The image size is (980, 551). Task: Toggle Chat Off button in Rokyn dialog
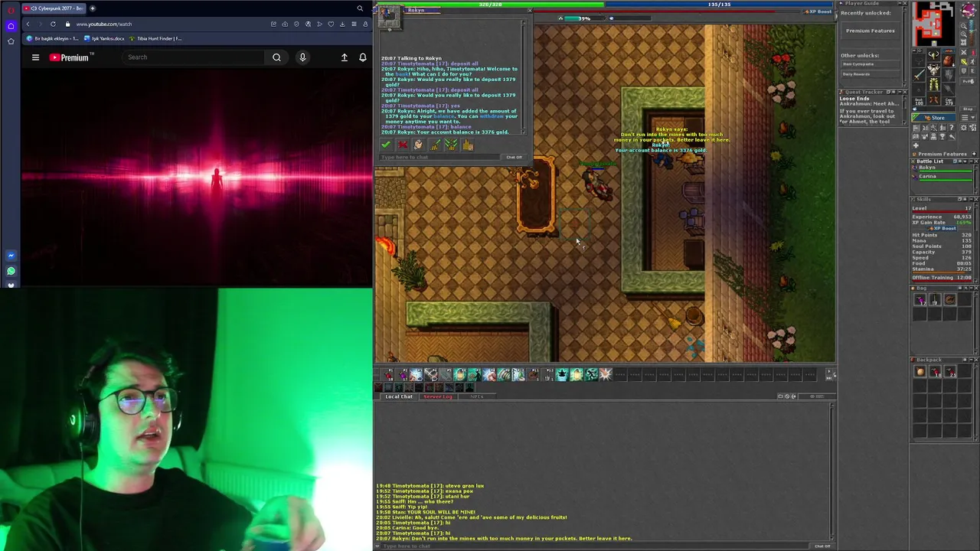coord(514,158)
